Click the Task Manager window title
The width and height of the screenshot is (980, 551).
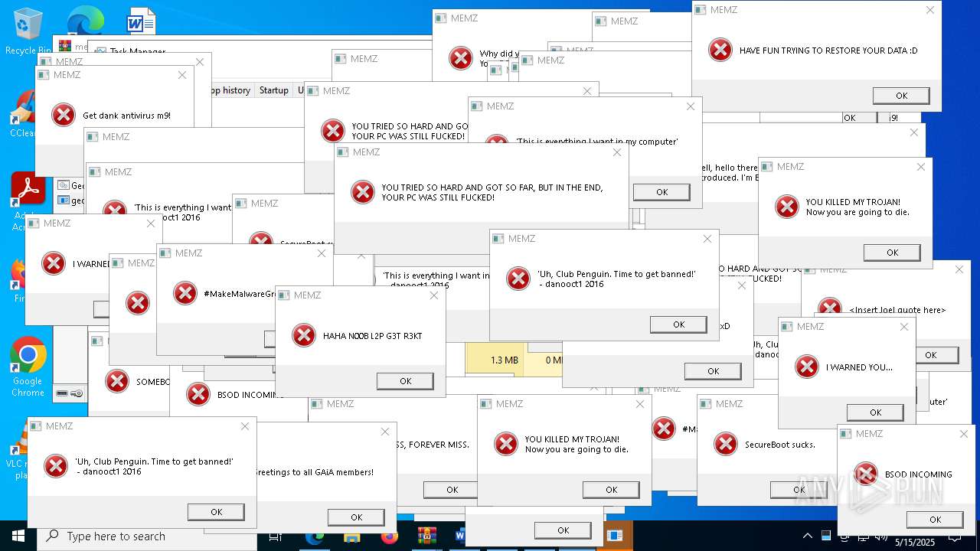pos(138,52)
